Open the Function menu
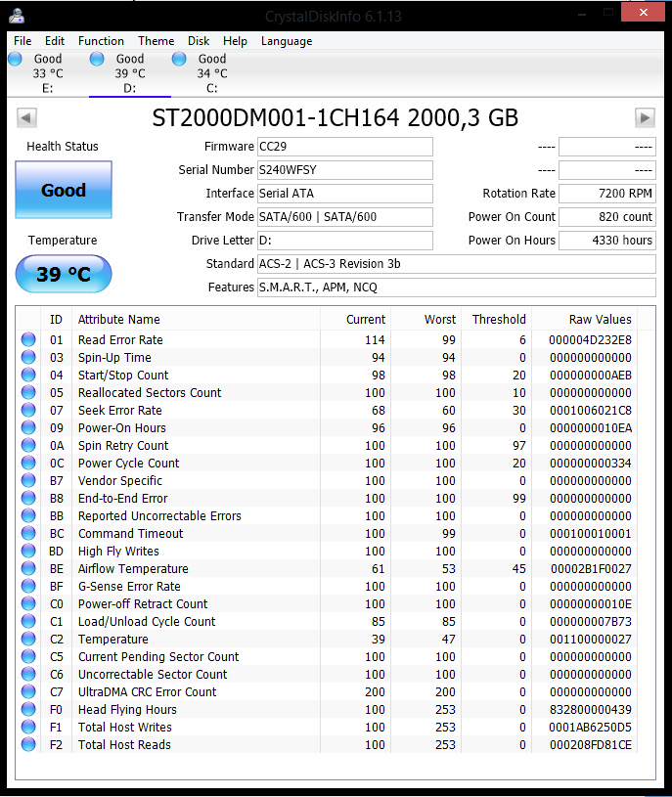Image resolution: width=672 pixels, height=797 pixels. [x=101, y=41]
